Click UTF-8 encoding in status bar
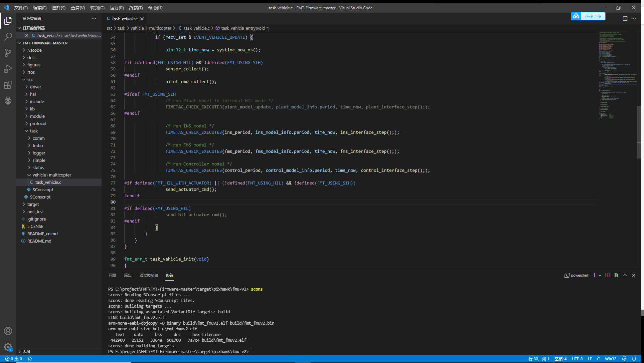Image resolution: width=644 pixels, height=363 pixels. click(x=577, y=359)
